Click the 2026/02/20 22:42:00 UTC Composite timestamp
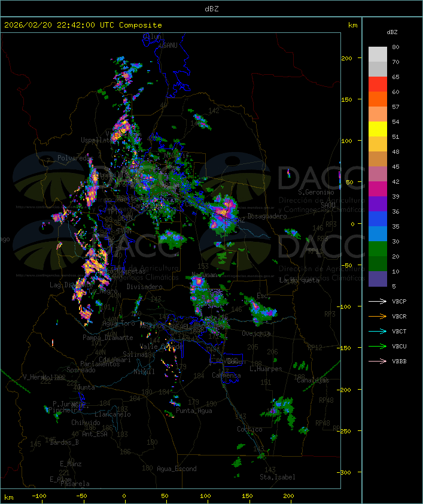Viewport: 423px width, 504px height. pyautogui.click(x=83, y=25)
